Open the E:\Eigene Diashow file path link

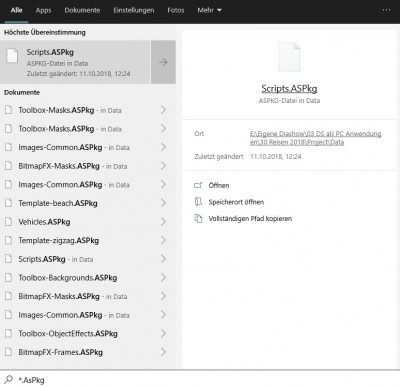315,138
